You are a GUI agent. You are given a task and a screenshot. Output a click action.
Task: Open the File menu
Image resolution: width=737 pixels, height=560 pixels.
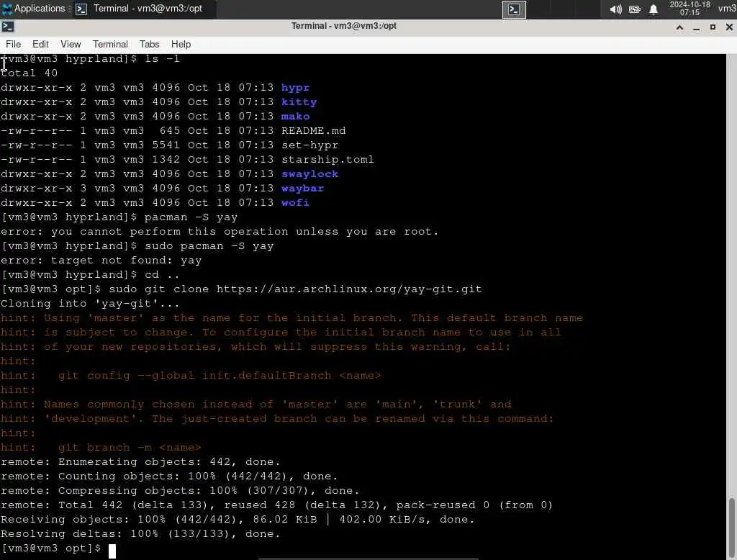click(x=13, y=44)
